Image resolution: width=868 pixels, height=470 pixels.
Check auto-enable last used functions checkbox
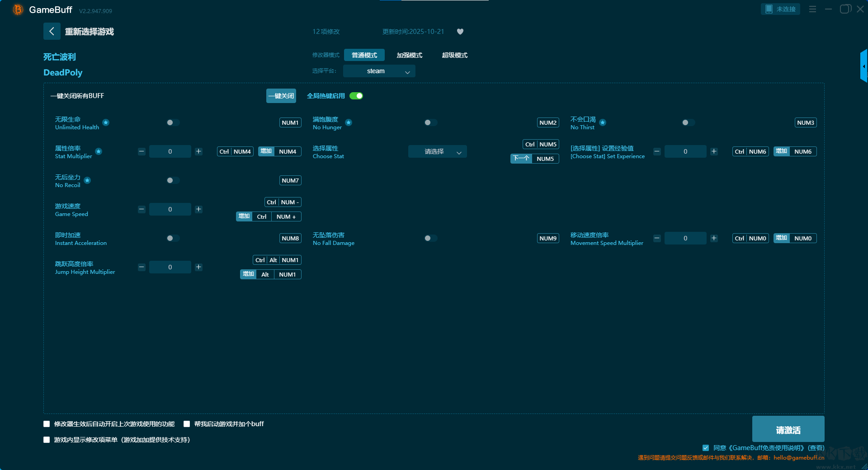click(x=47, y=424)
